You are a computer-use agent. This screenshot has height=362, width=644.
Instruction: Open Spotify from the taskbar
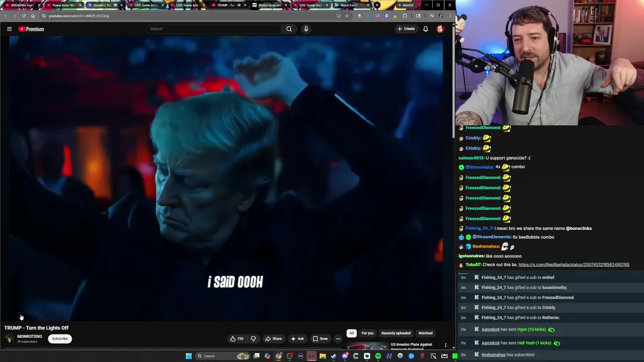pyautogui.click(x=378, y=356)
